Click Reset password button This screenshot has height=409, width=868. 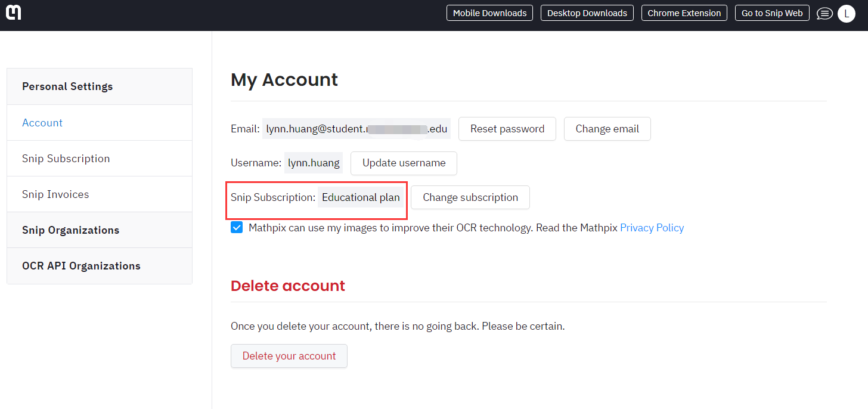click(x=507, y=129)
